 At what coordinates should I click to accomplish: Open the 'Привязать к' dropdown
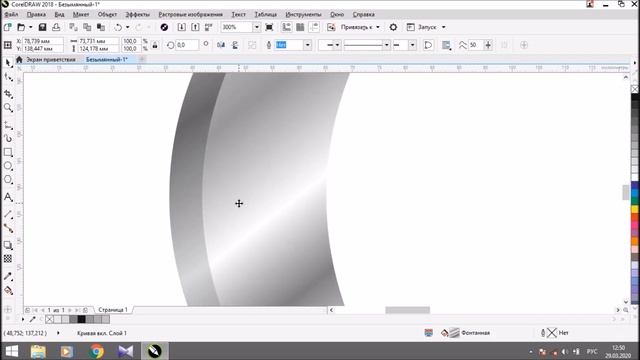click(x=360, y=27)
